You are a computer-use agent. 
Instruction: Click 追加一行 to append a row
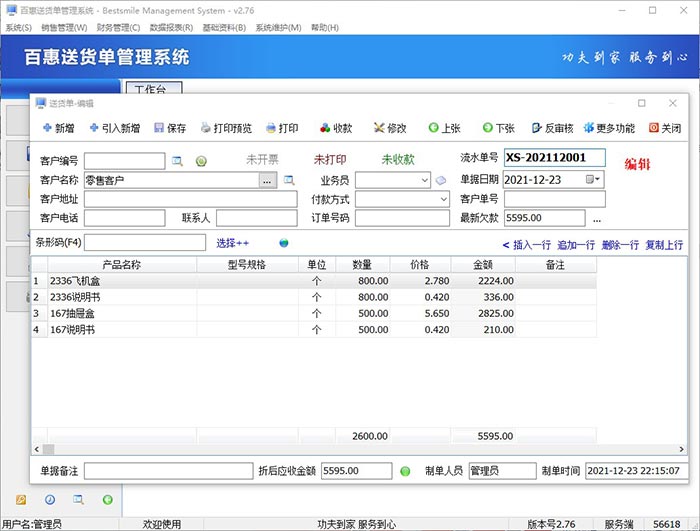(x=576, y=245)
